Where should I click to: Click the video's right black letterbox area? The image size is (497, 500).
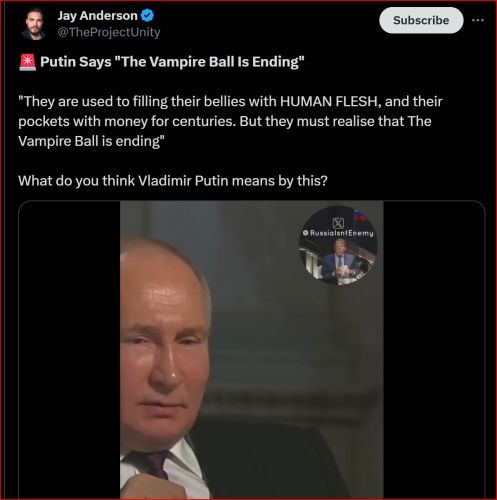434,350
